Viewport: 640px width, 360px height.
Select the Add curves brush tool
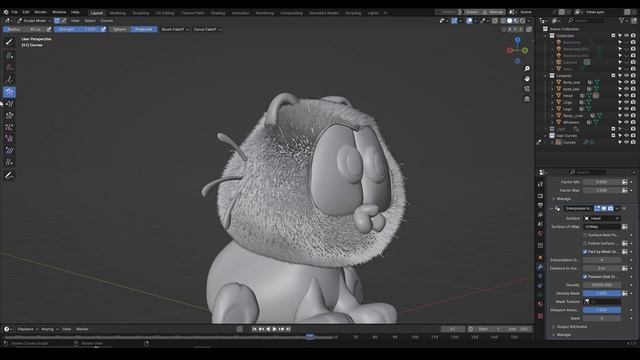coord(9,56)
